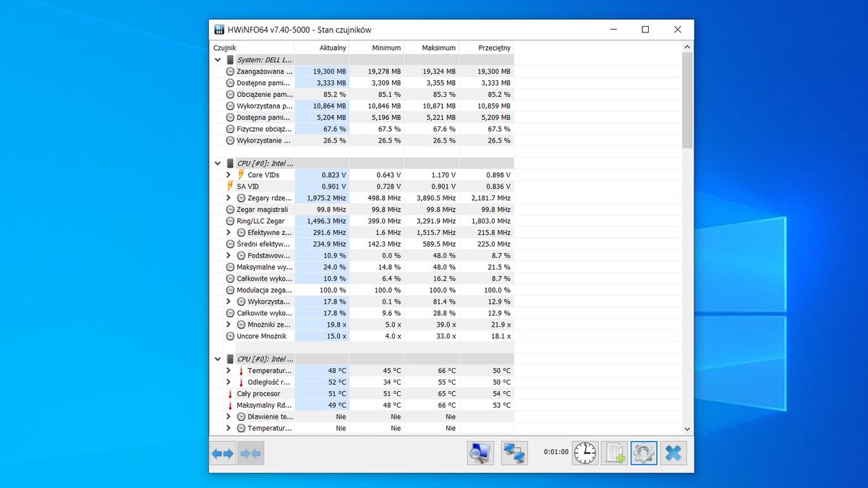Click the vertical scrollbar thumb
This screenshot has width=868, height=488.
coord(687,100)
